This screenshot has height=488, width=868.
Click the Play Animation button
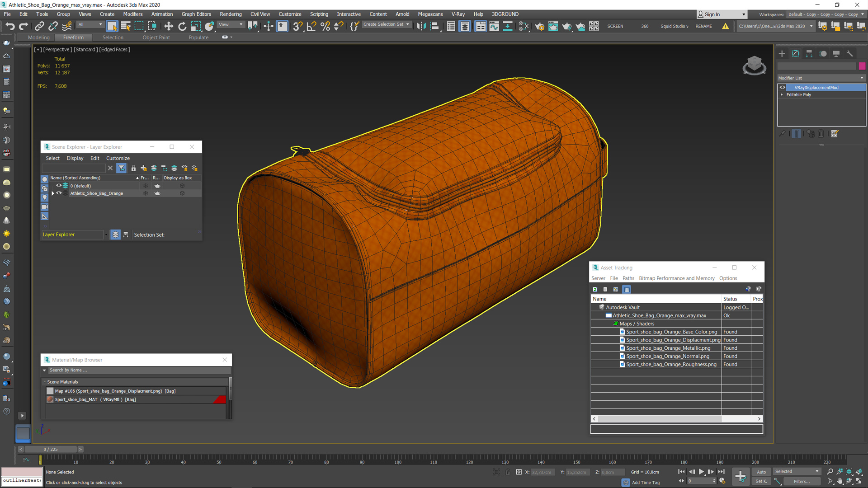(x=701, y=472)
